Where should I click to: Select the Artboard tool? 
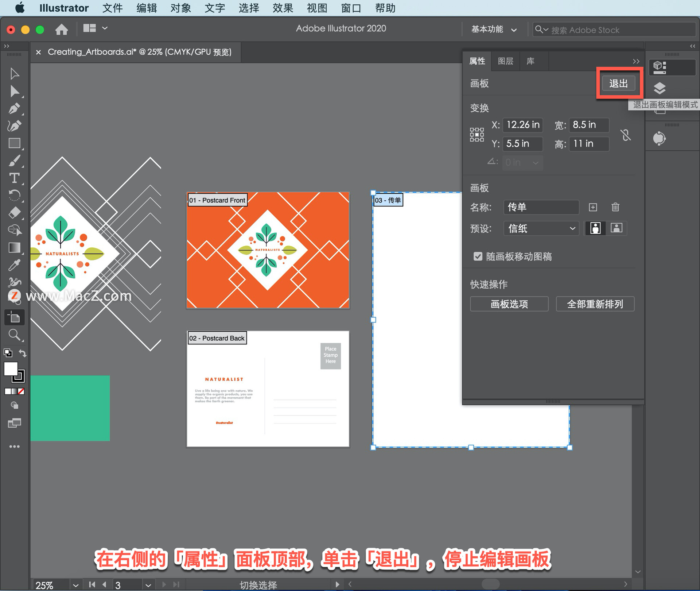[x=15, y=317]
